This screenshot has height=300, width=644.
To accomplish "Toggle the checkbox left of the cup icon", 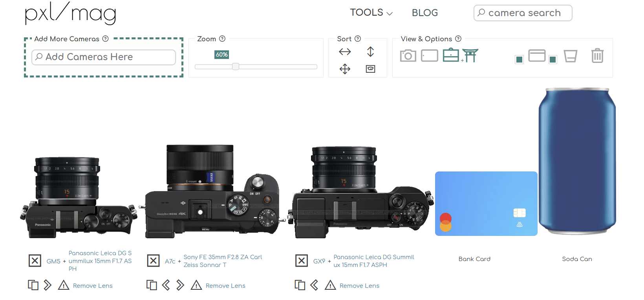I will point(553,59).
